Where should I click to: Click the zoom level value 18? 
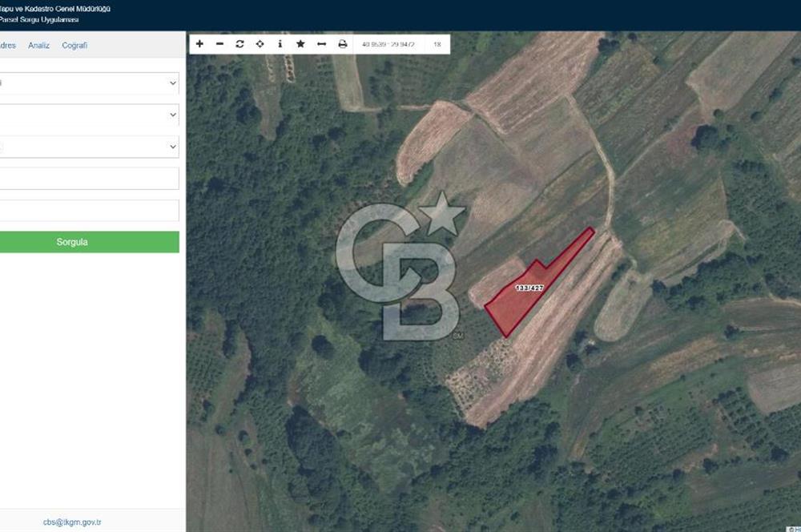point(437,44)
